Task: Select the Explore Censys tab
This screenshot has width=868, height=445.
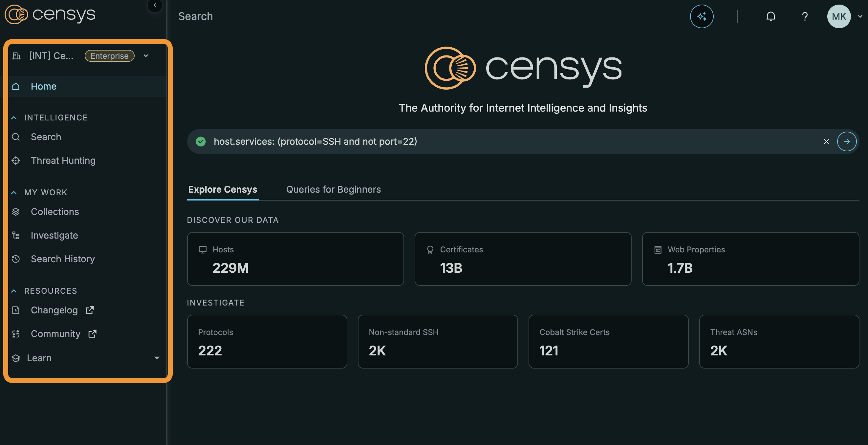Action: tap(222, 189)
